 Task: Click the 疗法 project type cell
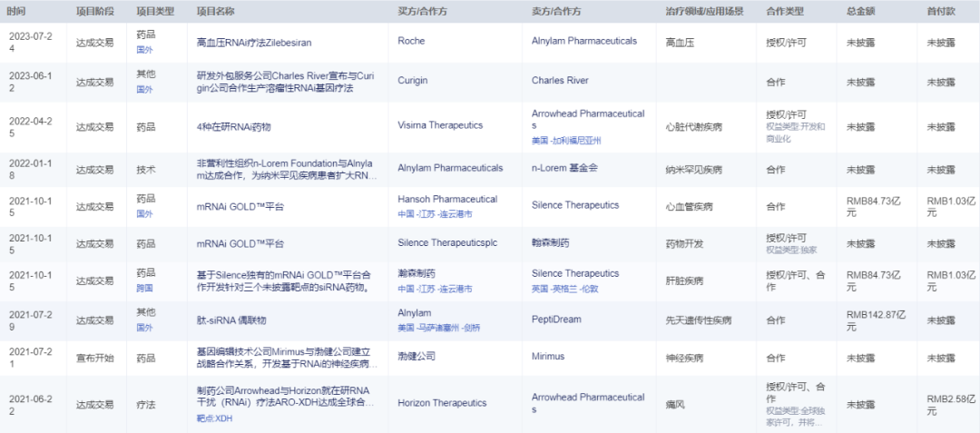[x=145, y=405]
